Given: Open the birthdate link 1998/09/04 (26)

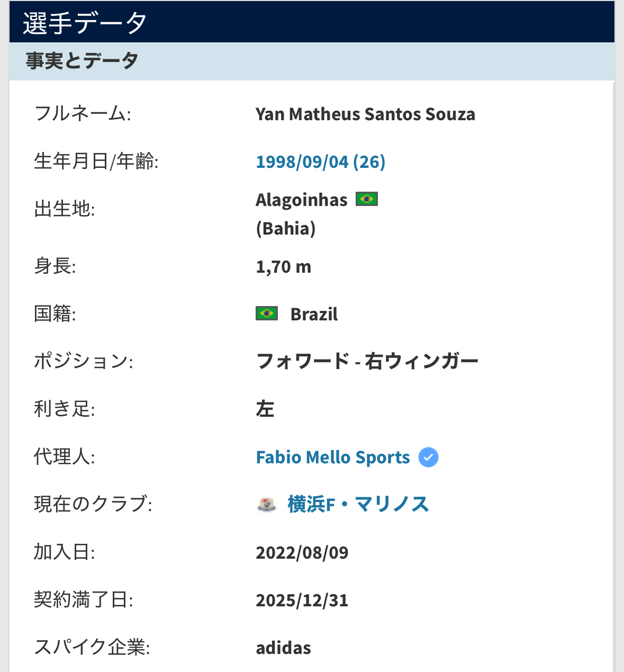Looking at the screenshot, I should coord(321,162).
